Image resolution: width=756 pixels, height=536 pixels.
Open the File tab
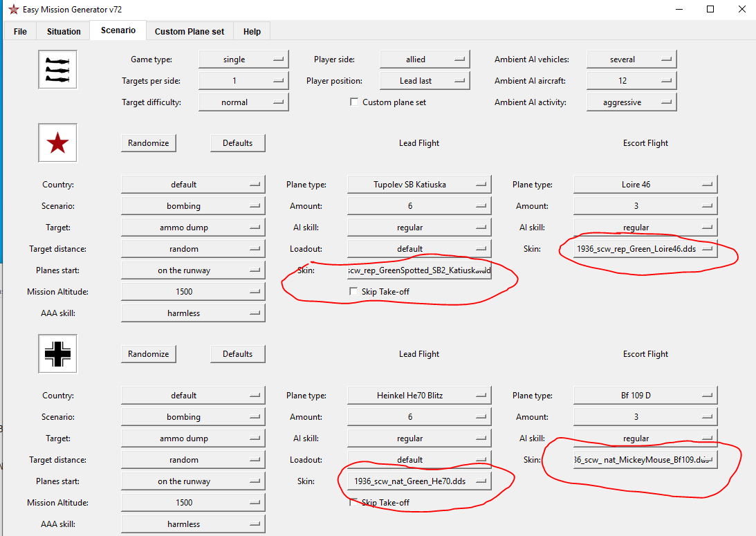(x=20, y=31)
